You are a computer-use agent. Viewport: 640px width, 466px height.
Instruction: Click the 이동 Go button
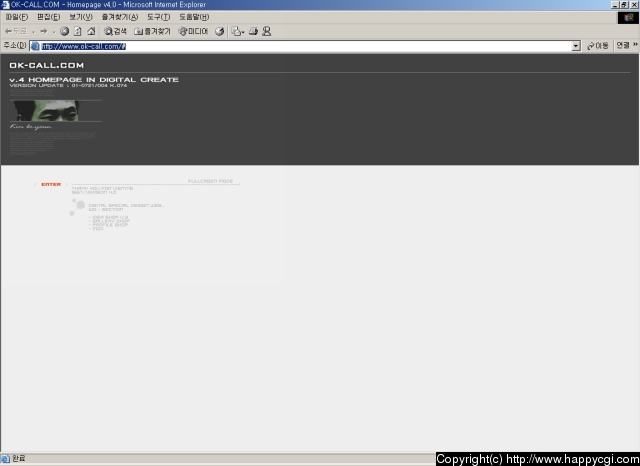click(x=598, y=46)
